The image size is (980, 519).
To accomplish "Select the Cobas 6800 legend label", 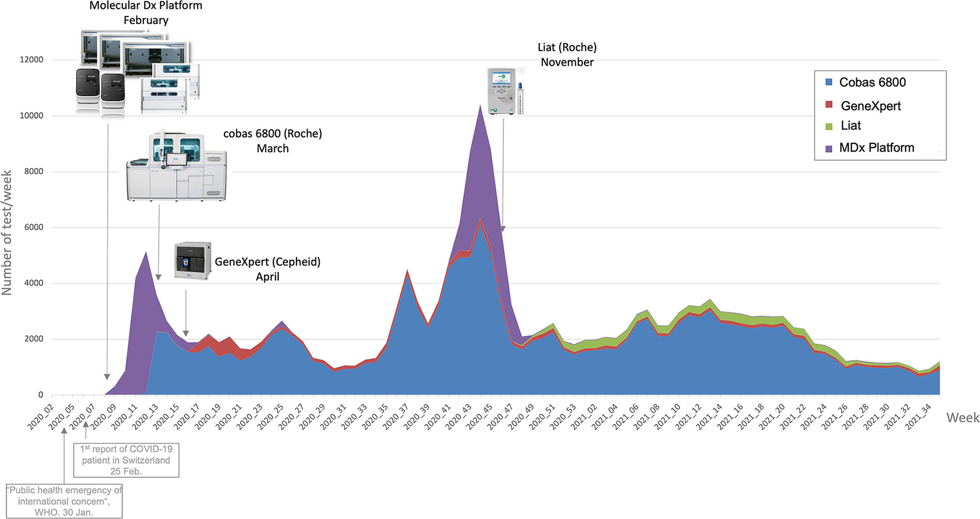I will point(872,82).
